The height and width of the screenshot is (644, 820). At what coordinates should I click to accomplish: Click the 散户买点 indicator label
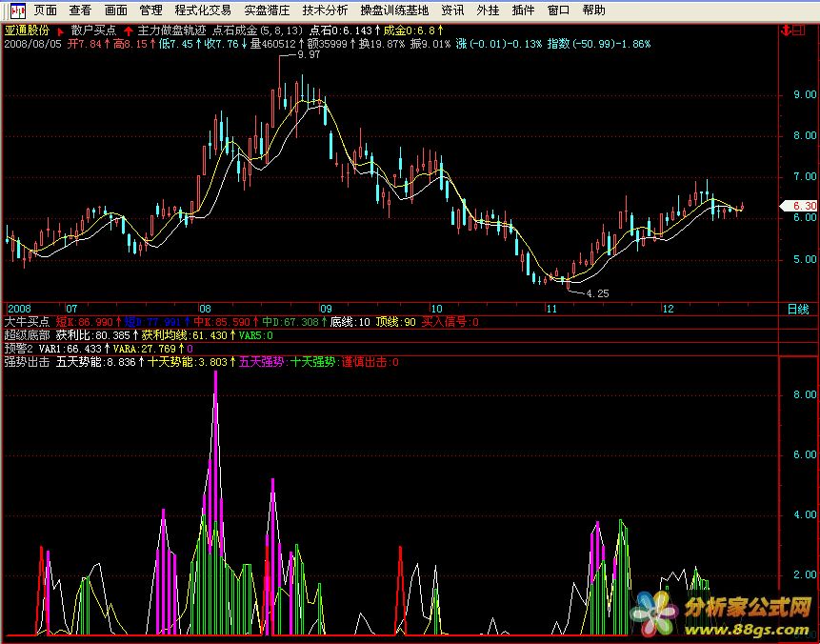coord(93,30)
